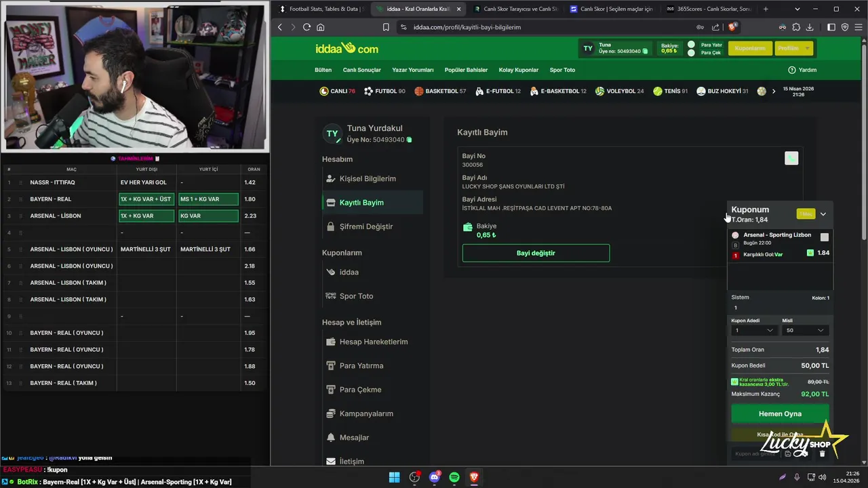The image size is (868, 488).
Task: Click the Para Çek header link
Action: [710, 52]
